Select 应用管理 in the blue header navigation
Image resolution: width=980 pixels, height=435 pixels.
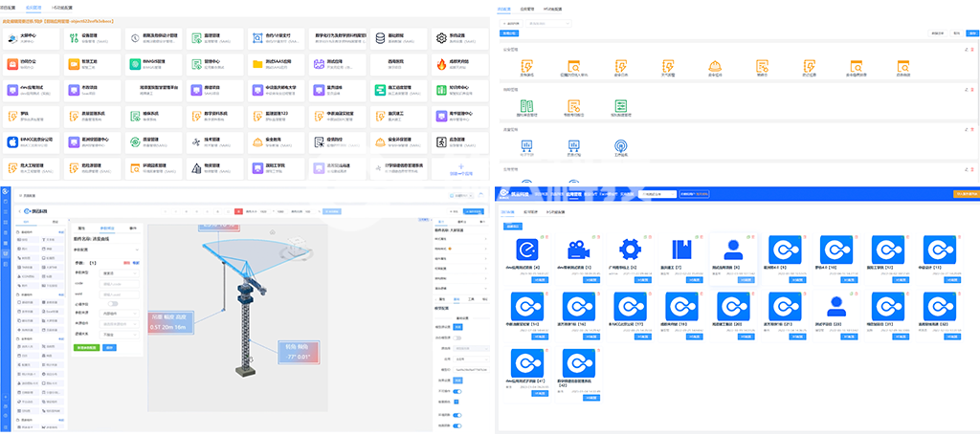coord(575,194)
